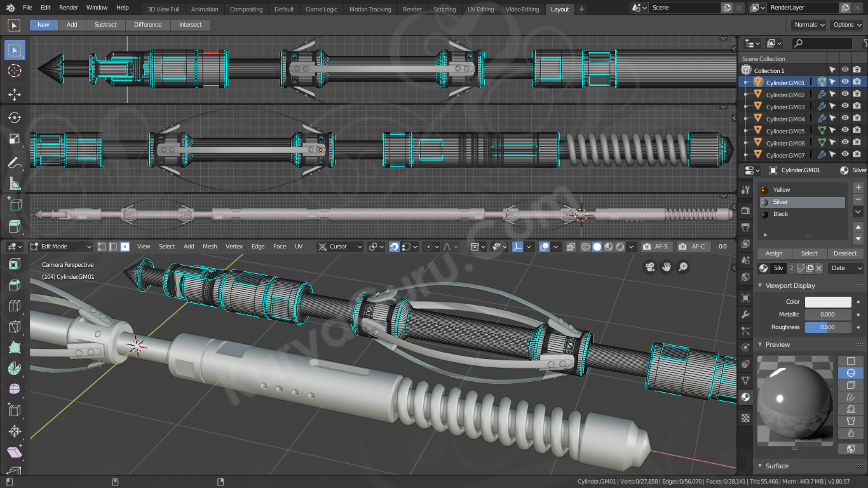The image size is (868, 488).
Task: Open the Edit Mode dropdown
Action: (x=60, y=247)
